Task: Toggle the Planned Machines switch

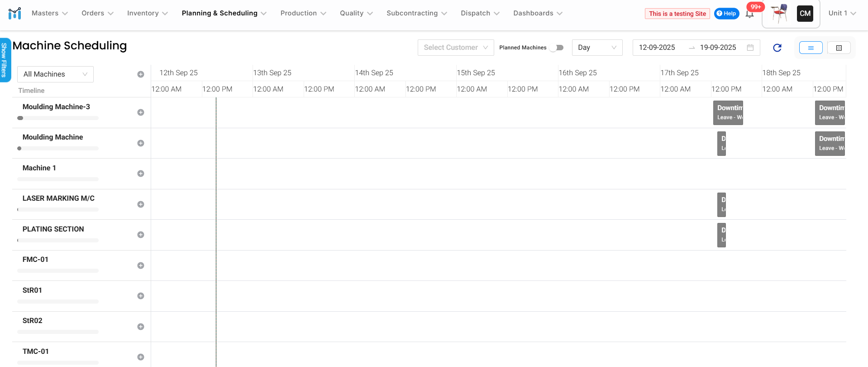Action: coord(557,48)
